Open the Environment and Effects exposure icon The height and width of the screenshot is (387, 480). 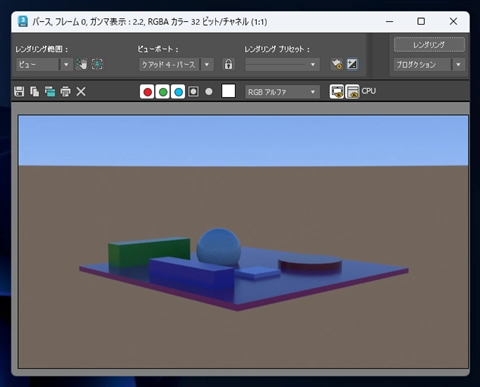[352, 64]
